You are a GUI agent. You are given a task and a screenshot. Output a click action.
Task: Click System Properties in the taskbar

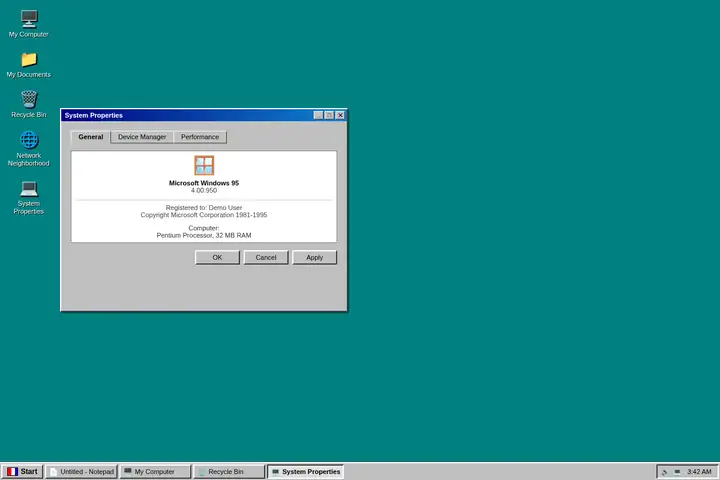(x=305, y=472)
